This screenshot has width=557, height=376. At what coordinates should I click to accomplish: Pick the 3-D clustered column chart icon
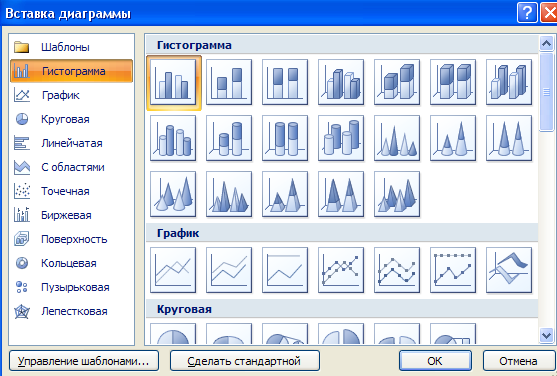tap(341, 82)
